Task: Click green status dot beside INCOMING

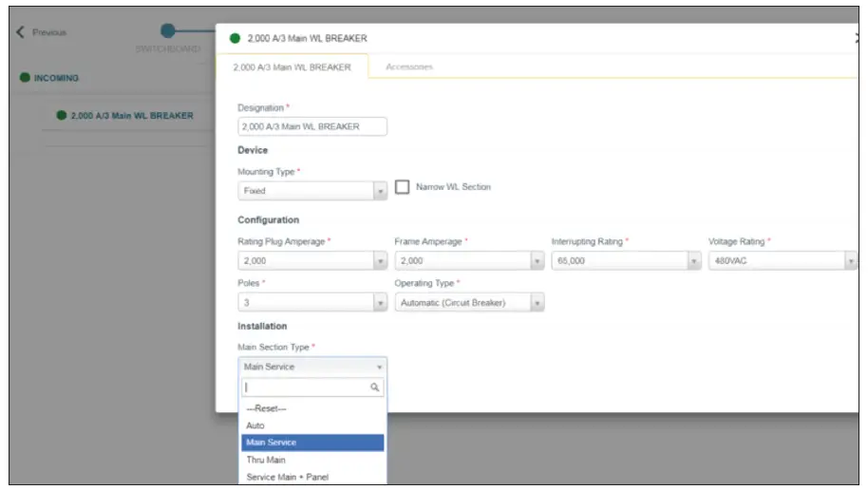Action: coord(25,78)
